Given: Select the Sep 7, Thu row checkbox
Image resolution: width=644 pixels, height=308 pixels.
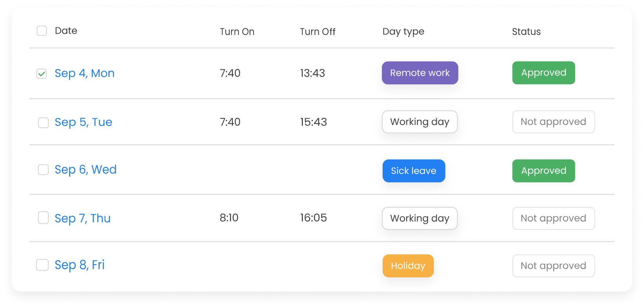Looking at the screenshot, I should tap(43, 217).
